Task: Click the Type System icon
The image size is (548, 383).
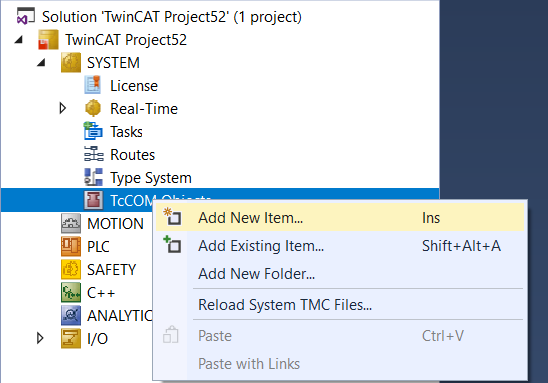Action: [93, 177]
